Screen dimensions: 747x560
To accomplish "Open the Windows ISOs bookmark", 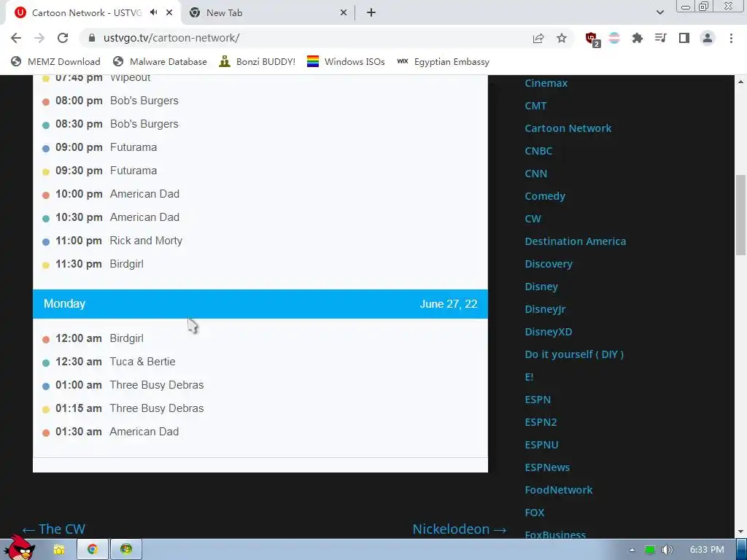I will 346,62.
